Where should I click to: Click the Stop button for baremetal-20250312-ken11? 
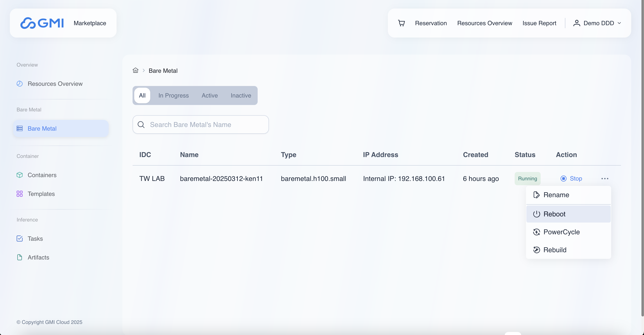pos(571,179)
